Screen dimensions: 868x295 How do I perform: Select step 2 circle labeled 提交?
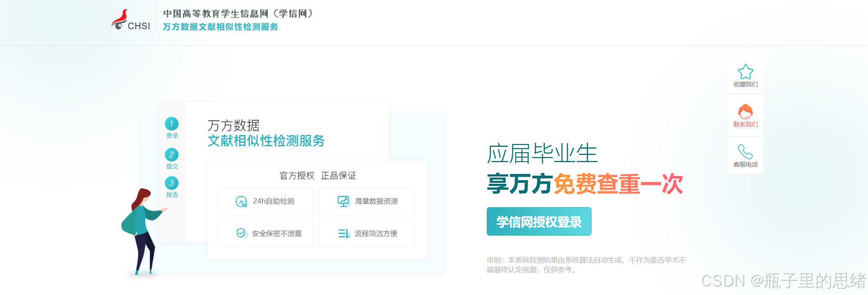click(x=171, y=155)
